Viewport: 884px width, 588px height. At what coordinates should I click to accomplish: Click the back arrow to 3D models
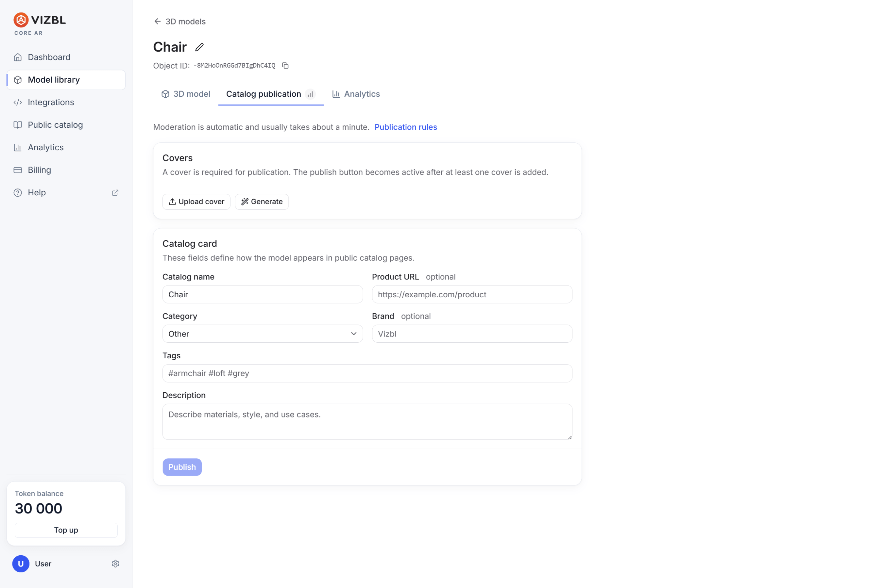coord(158,21)
